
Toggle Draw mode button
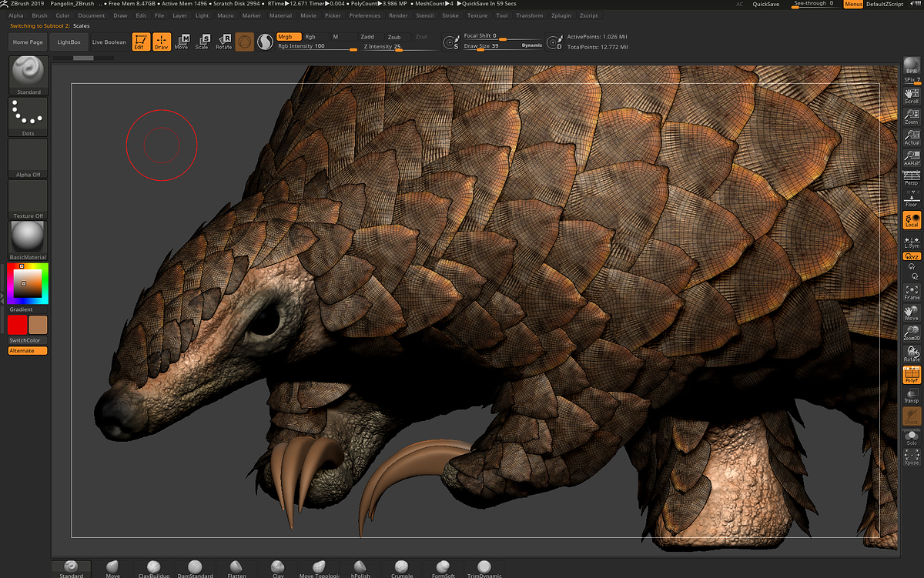[162, 42]
